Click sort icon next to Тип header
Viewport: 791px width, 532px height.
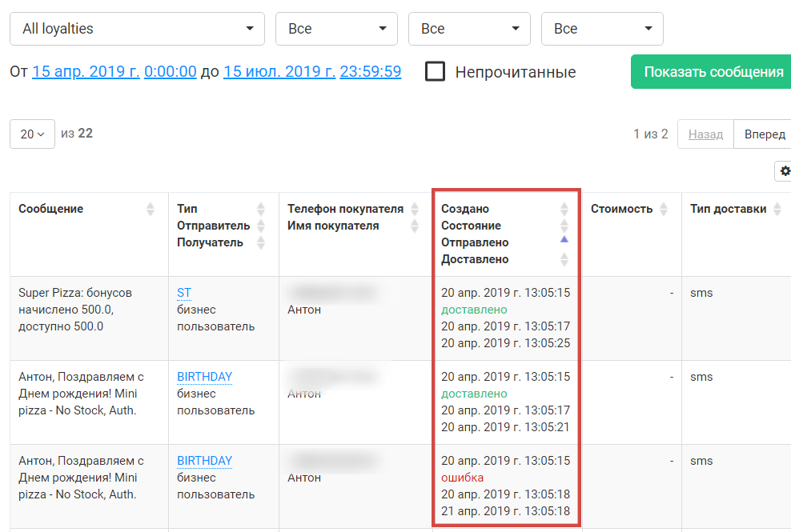260,209
